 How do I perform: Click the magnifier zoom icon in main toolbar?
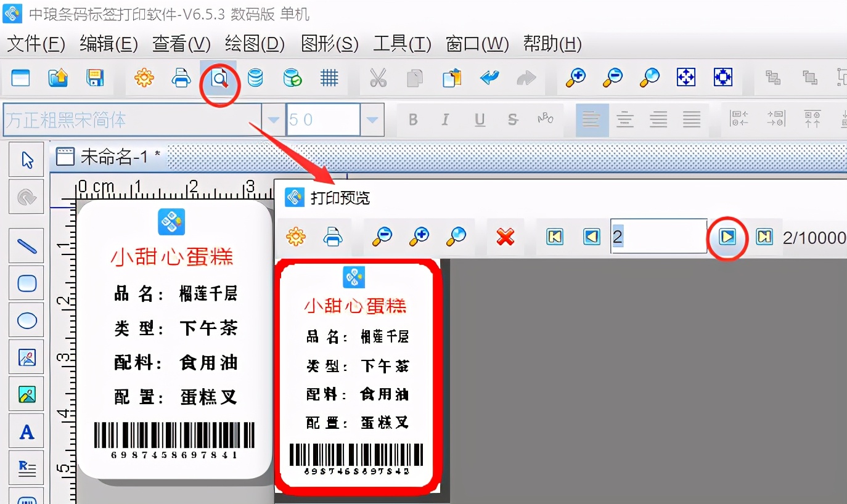pos(649,78)
